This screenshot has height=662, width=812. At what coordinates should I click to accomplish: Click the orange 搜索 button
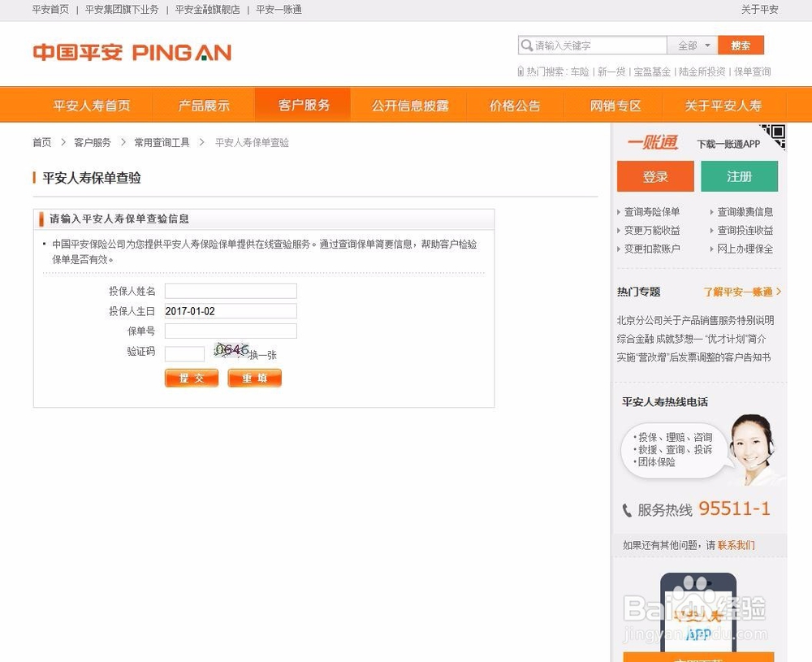click(x=741, y=45)
